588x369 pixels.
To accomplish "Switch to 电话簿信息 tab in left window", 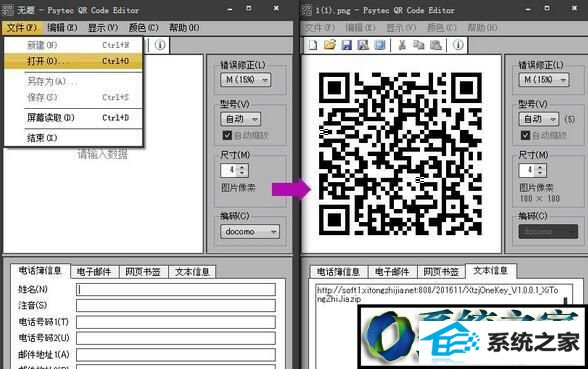I will click(x=40, y=271).
